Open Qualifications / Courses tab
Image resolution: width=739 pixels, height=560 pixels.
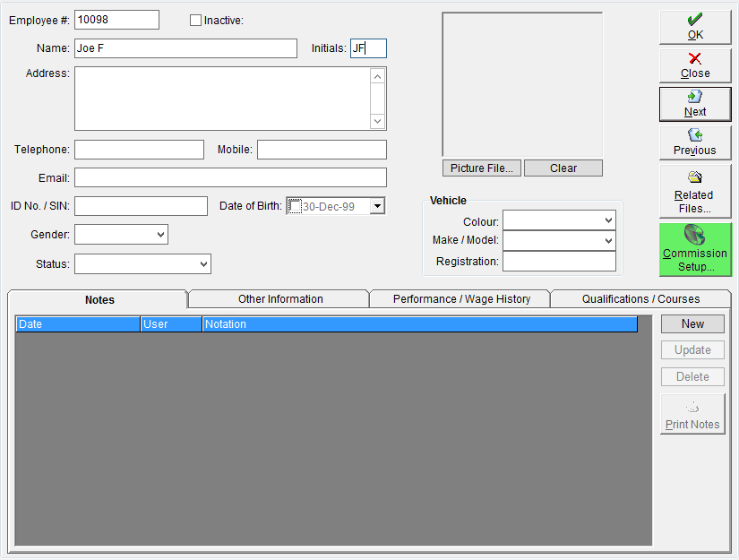640,299
